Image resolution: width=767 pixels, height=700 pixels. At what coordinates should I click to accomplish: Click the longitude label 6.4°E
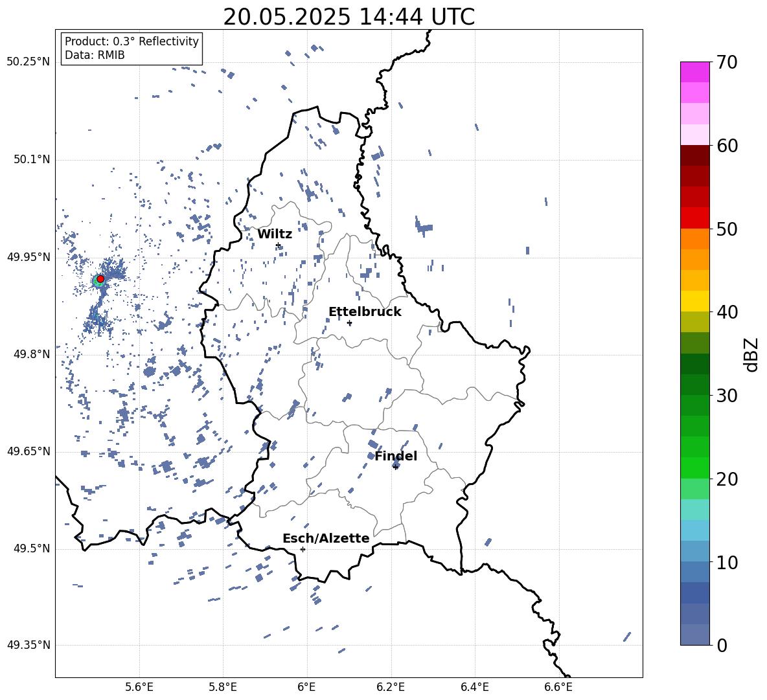(474, 687)
